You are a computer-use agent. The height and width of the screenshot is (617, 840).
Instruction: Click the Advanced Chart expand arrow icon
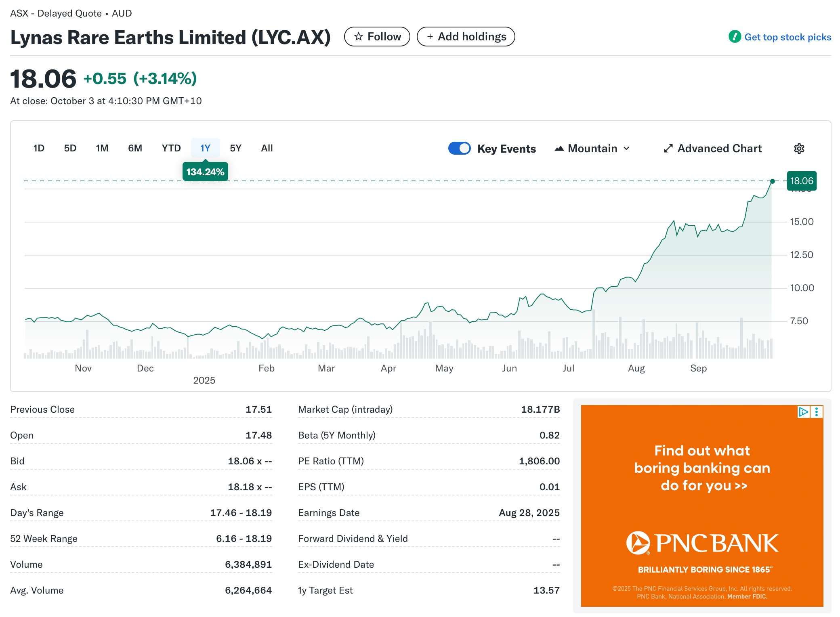pos(668,149)
